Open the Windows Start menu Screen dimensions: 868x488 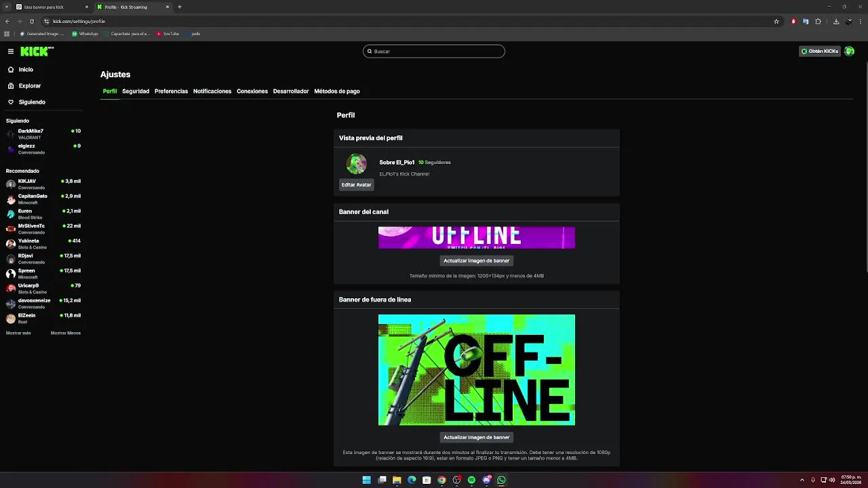(367, 480)
